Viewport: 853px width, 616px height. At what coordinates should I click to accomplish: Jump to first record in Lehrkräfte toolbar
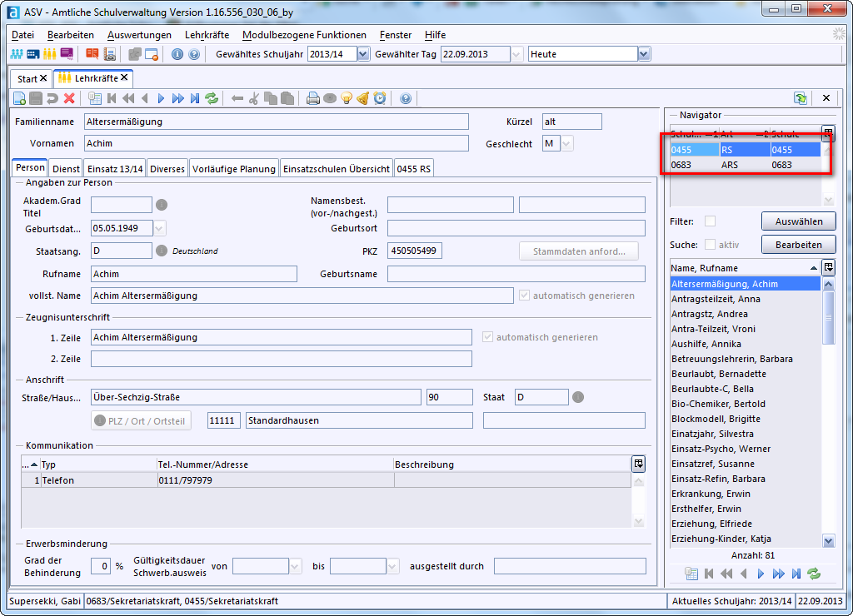click(112, 98)
